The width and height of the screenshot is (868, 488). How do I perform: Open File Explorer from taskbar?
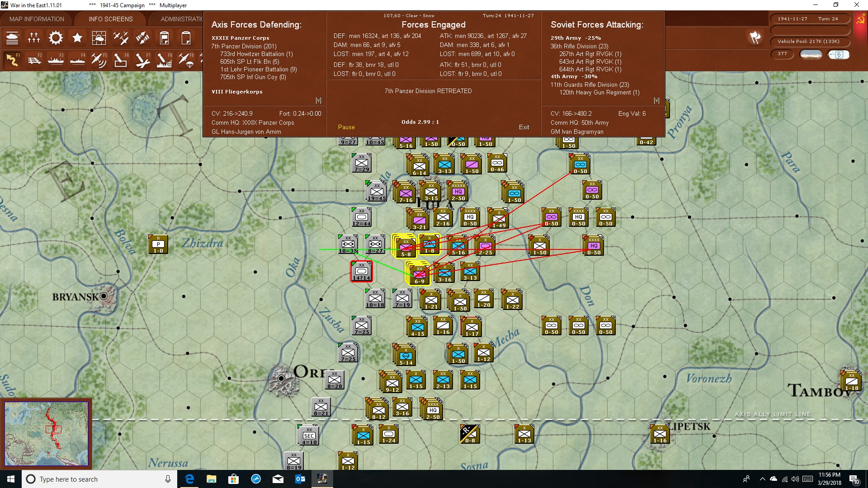pos(211,479)
